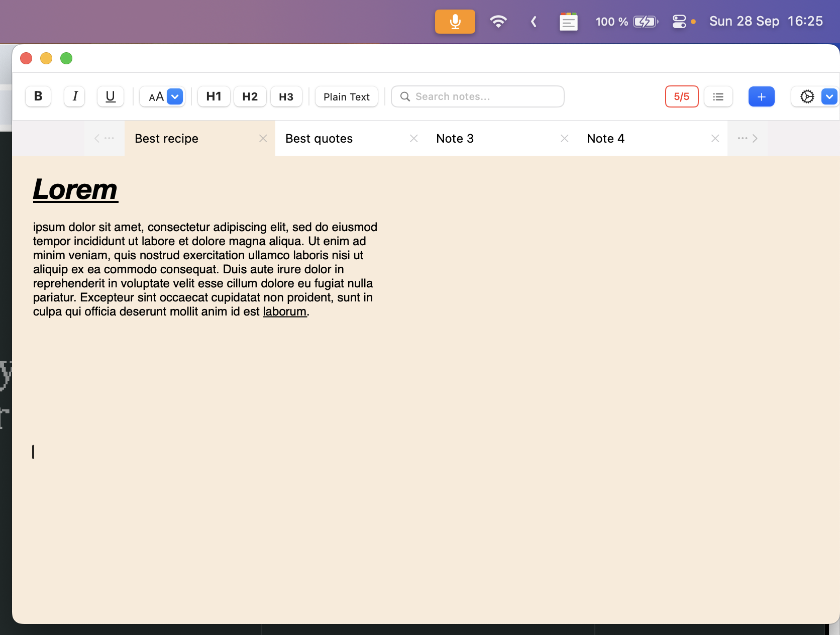Viewport: 840px width, 635px height.
Task: Click the notes app icon in menu bar
Action: coord(568,22)
